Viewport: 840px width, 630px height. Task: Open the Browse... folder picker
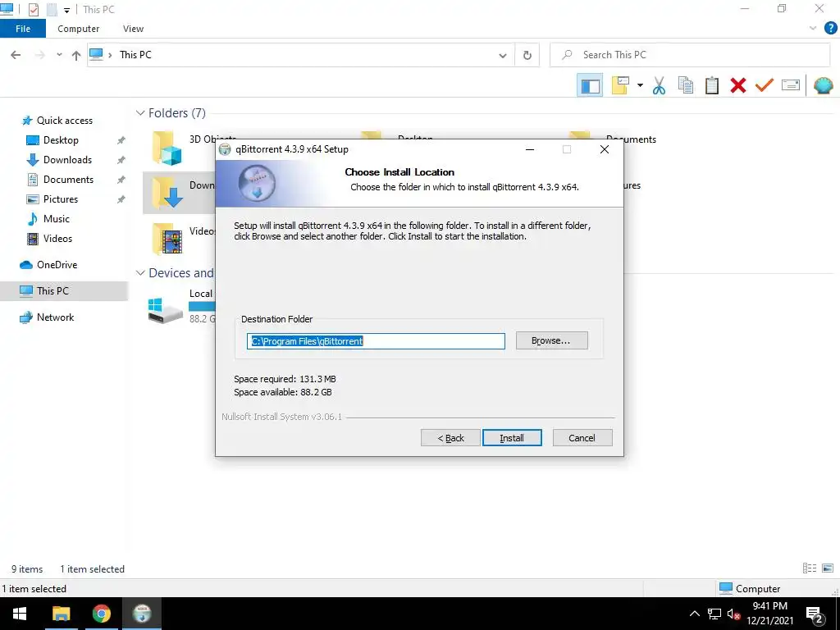551,340
